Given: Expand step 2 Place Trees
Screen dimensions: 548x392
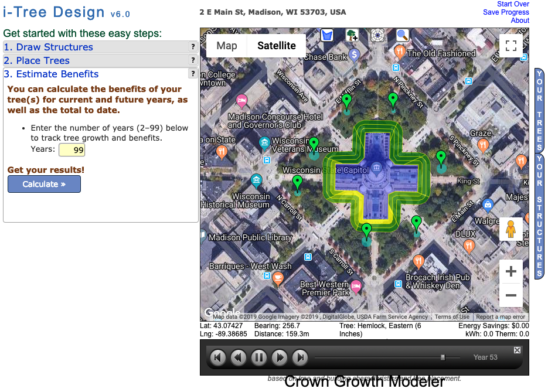Looking at the screenshot, I should tap(96, 60).
